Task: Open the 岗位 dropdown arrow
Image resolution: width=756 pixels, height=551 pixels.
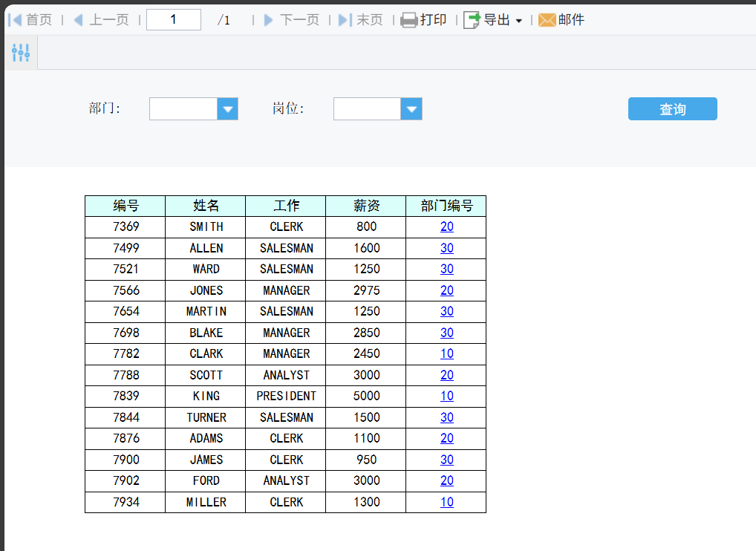Action: click(411, 109)
